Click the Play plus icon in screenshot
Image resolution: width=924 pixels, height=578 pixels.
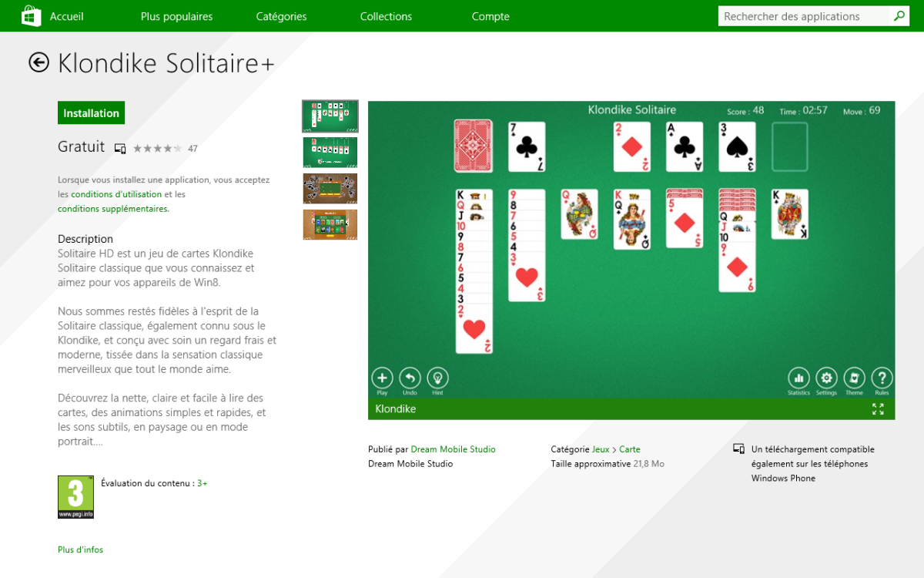pyautogui.click(x=383, y=378)
